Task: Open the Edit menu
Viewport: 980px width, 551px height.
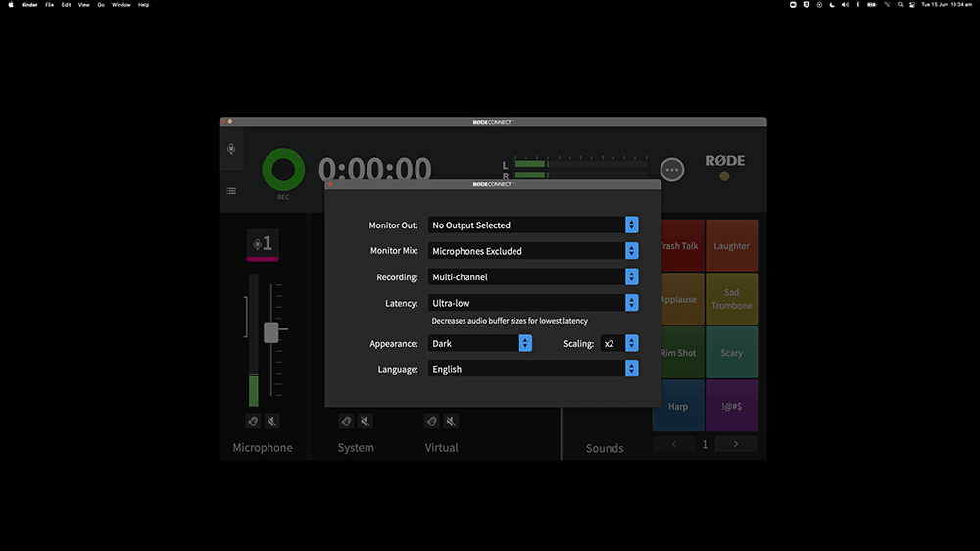Action: [66, 4]
